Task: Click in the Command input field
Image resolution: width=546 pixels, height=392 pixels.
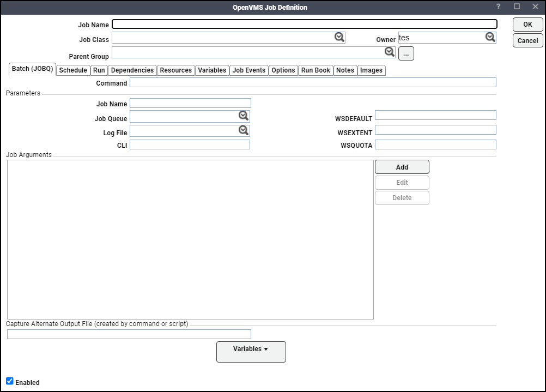Action: tap(313, 82)
